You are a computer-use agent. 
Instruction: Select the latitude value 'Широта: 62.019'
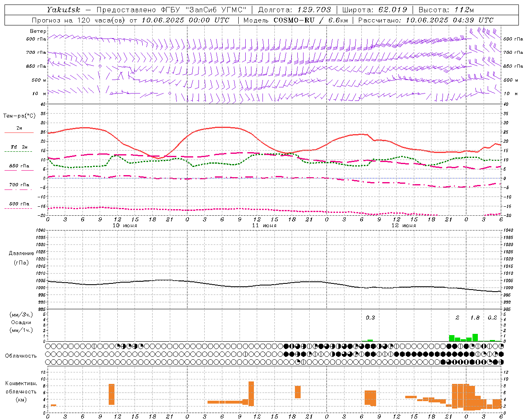[x=374, y=10]
